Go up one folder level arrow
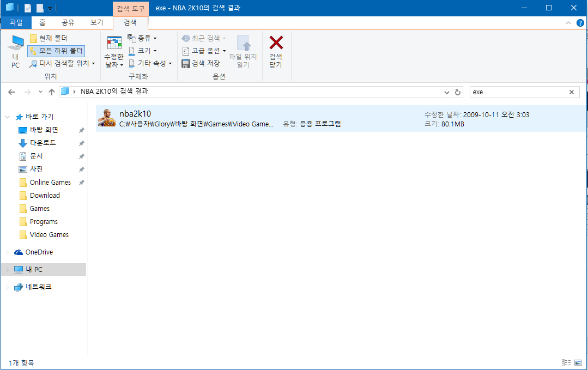 tap(52, 92)
